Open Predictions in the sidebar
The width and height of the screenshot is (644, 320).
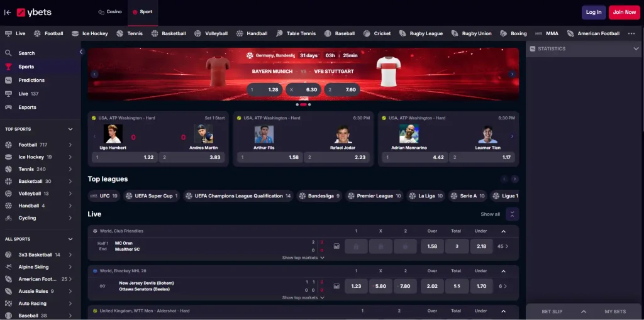tap(31, 80)
